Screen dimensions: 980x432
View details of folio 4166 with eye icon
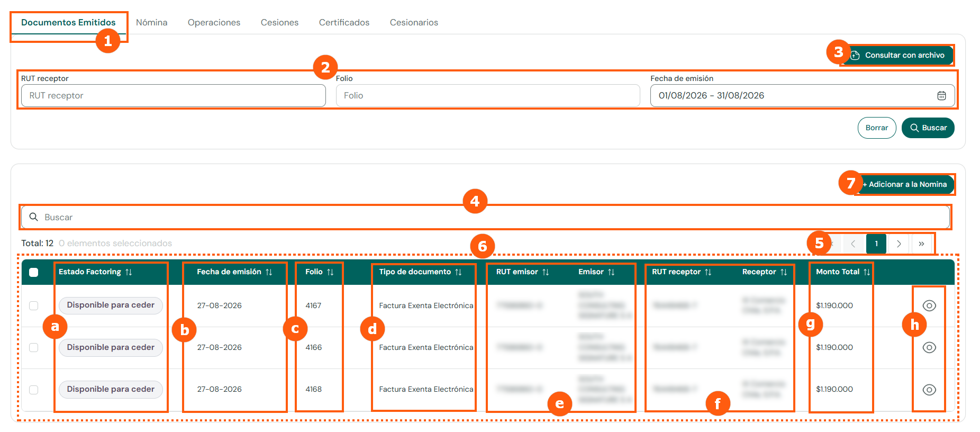point(929,347)
